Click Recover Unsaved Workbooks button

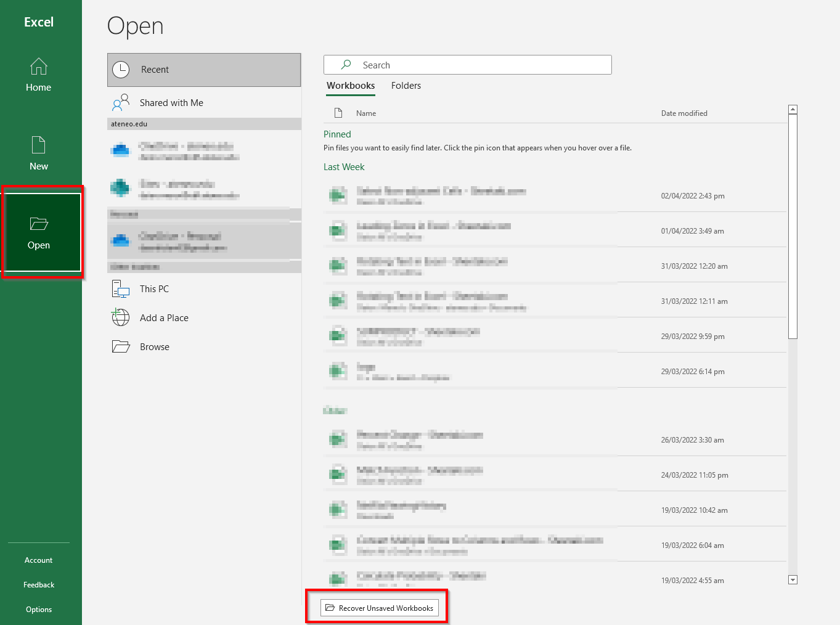tap(379, 608)
